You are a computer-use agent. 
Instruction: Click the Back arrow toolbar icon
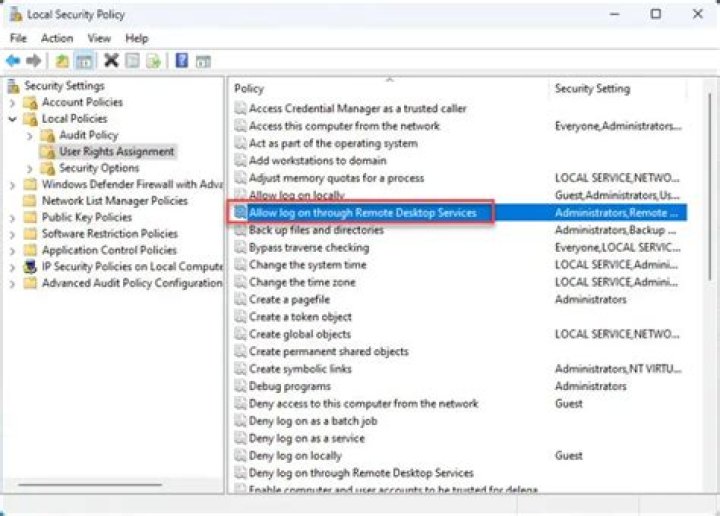tap(13, 61)
